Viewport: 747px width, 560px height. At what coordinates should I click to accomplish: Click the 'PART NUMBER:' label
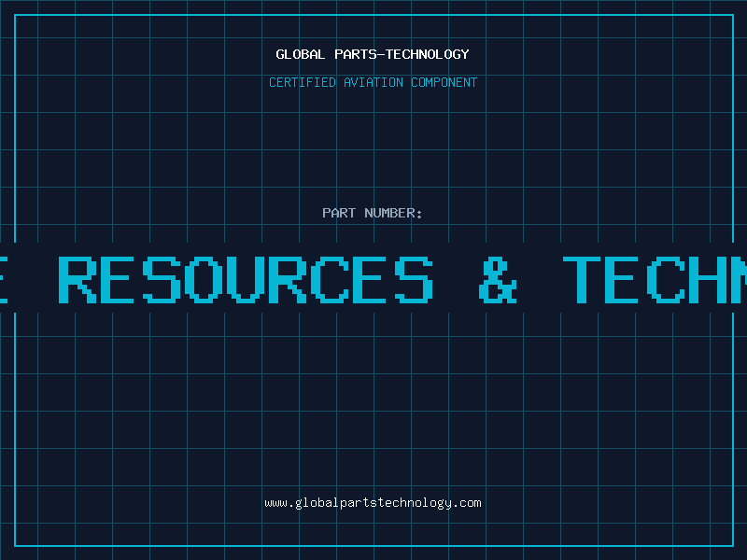click(x=373, y=213)
